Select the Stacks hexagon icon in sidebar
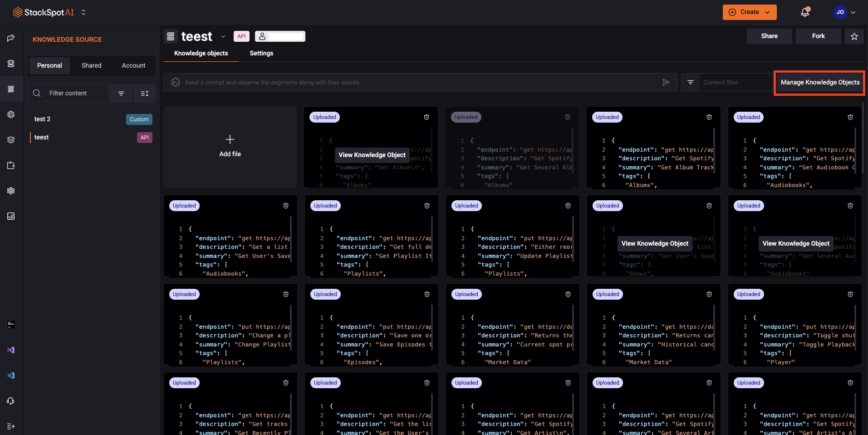Viewport: 868px width, 435px height. tap(11, 114)
